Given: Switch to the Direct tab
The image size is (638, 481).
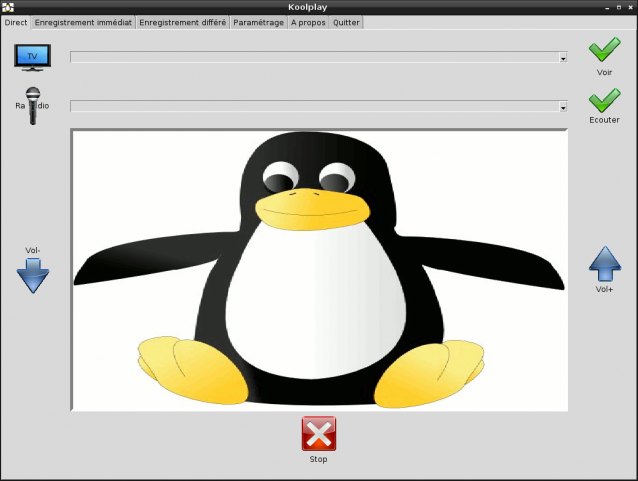Looking at the screenshot, I should pos(16,22).
